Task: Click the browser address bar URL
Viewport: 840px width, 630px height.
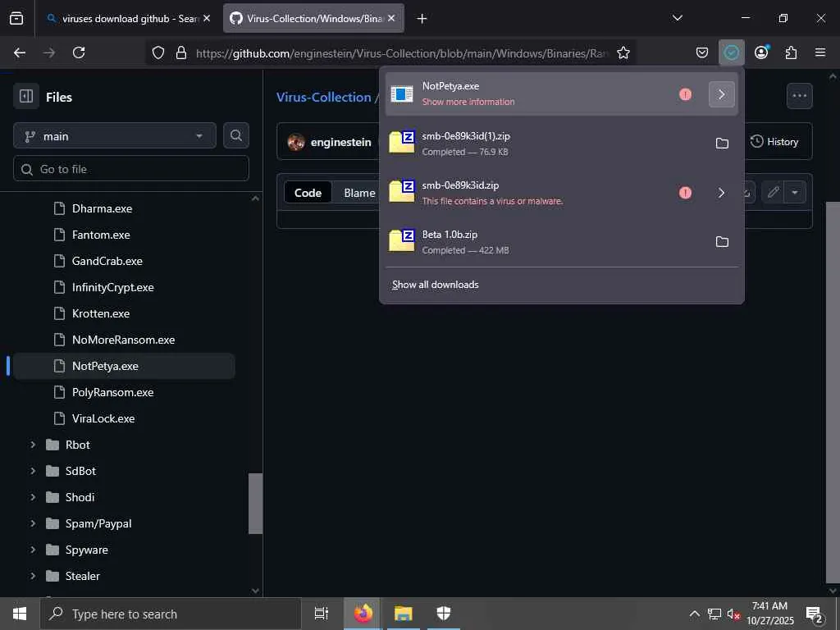Action: (402, 53)
